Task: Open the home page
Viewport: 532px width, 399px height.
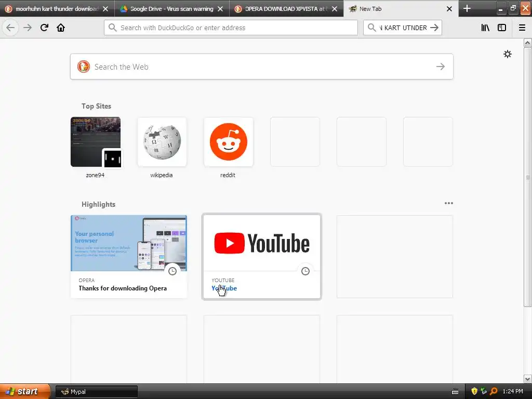Action: 61,28
